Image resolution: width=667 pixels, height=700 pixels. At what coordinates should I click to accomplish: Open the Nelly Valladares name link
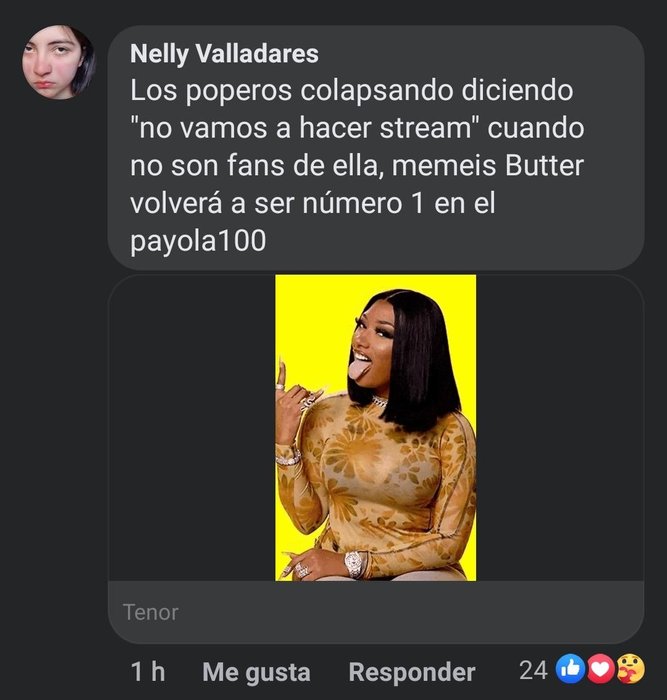pyautogui.click(x=224, y=54)
